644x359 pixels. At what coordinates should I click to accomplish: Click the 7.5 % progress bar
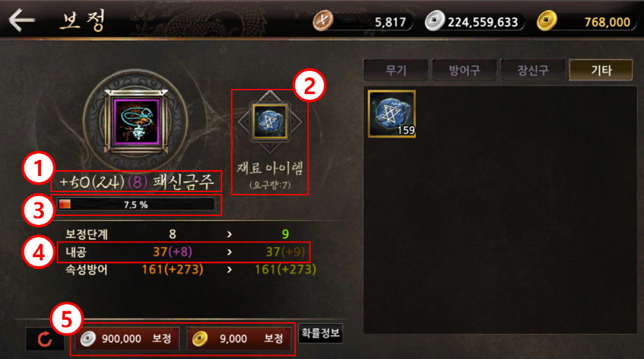[136, 204]
